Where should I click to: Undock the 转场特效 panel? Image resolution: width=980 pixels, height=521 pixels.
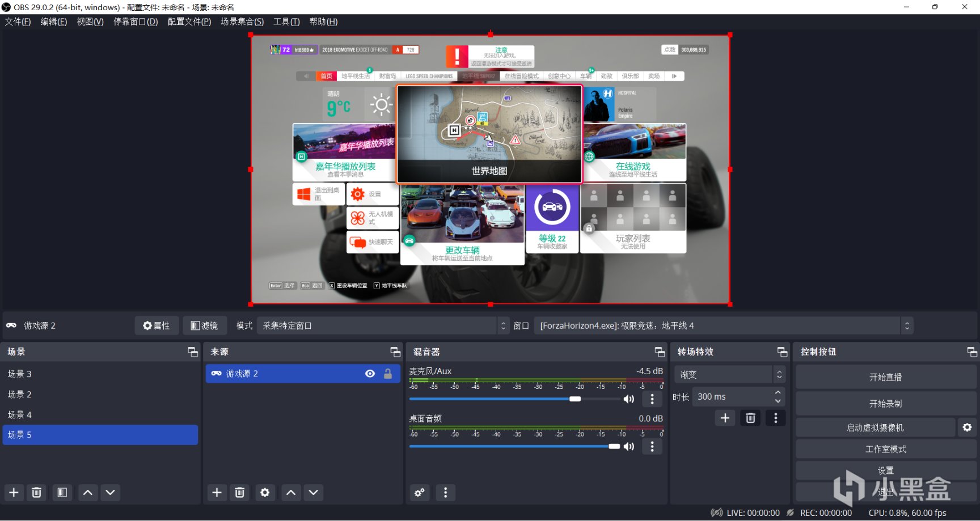coord(782,352)
